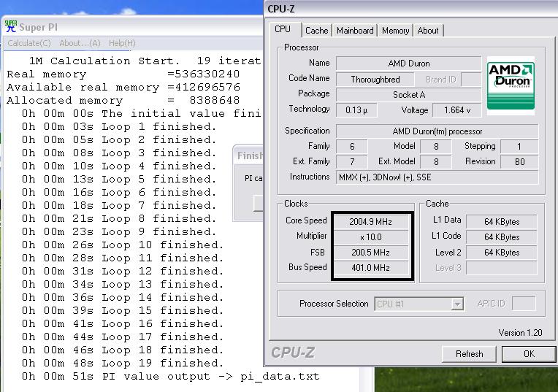Click the L1 Data value 64 KBytes
Screen dimensions: 558x392
click(502, 222)
